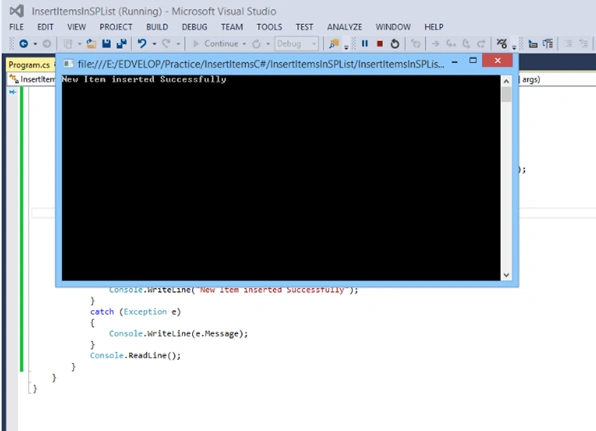Open toolbar overflow options after Find icon
596x431 pixels.
coord(346,47)
